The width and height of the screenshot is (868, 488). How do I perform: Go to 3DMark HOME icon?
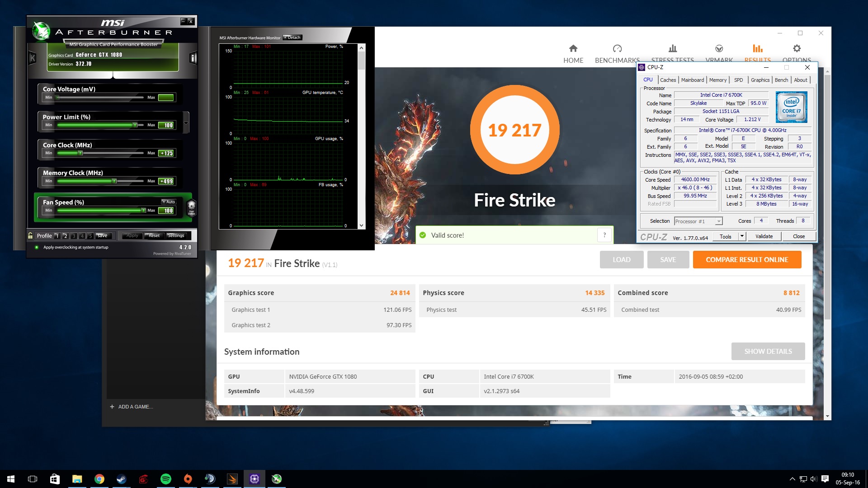coord(573,48)
